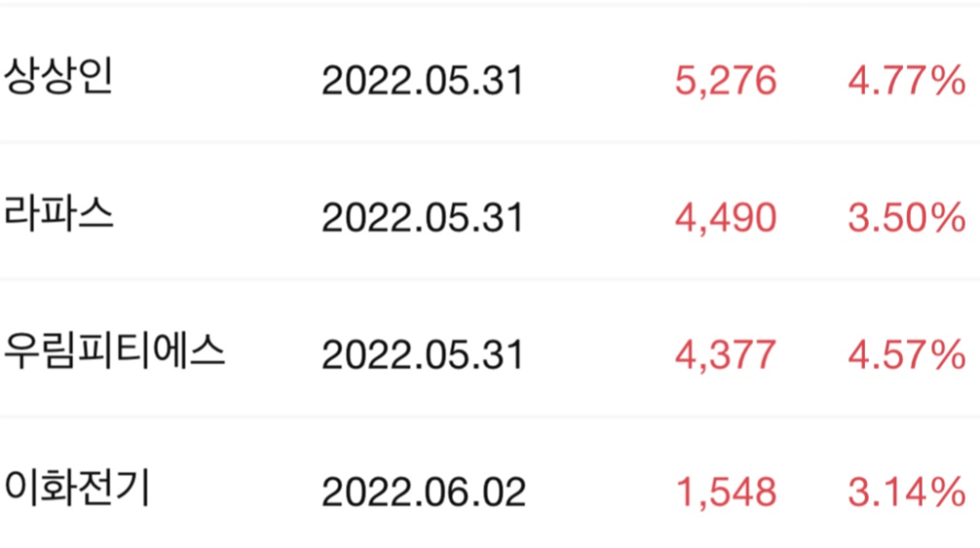This screenshot has width=980, height=548.
Task: Click the divider between 우림피티에스 and 이화전기 rows
Action: tap(490, 418)
